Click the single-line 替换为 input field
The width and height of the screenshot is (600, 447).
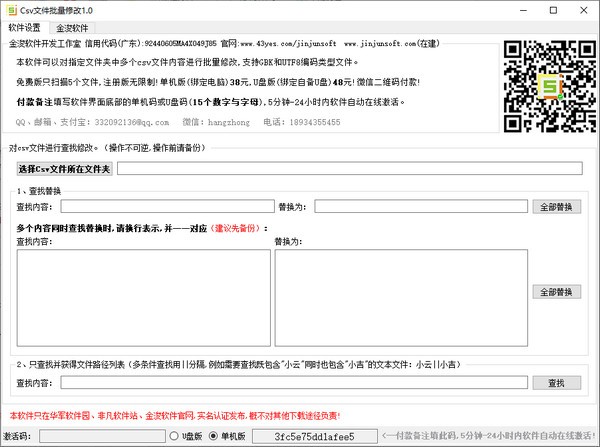coord(422,207)
